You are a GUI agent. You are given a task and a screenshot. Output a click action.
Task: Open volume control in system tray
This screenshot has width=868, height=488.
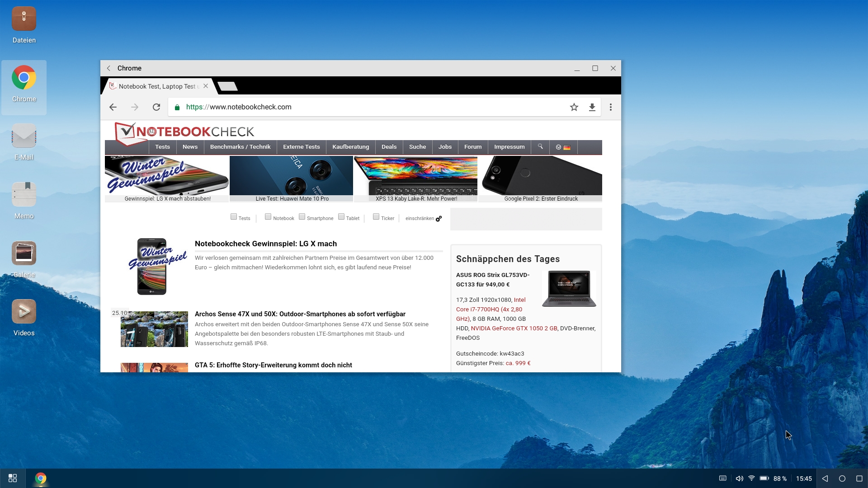point(739,479)
